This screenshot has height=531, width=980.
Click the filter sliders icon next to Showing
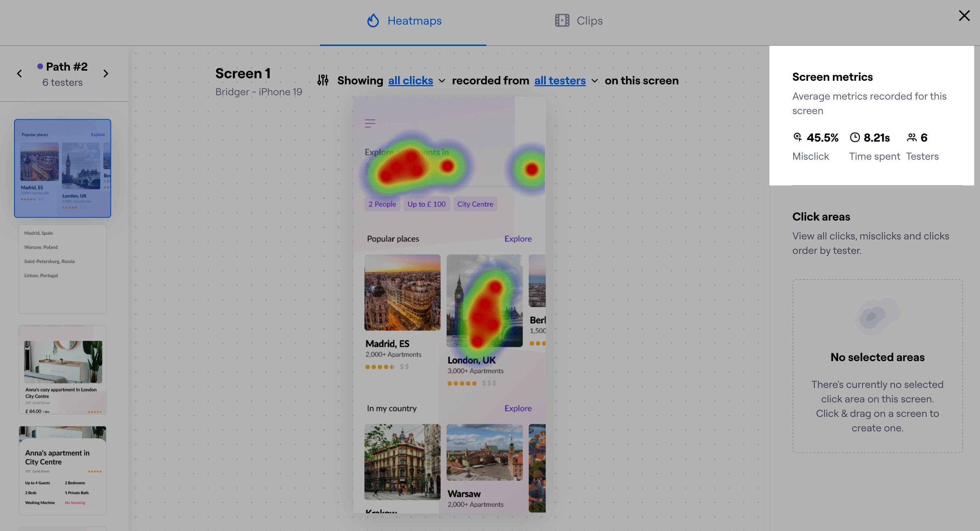(x=322, y=80)
